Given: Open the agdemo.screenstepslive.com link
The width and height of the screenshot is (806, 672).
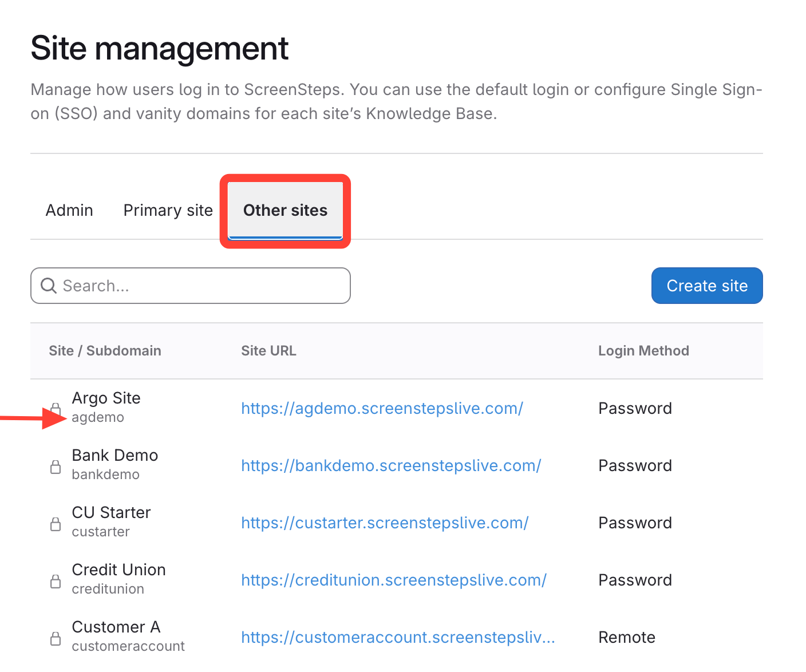Looking at the screenshot, I should coord(382,408).
